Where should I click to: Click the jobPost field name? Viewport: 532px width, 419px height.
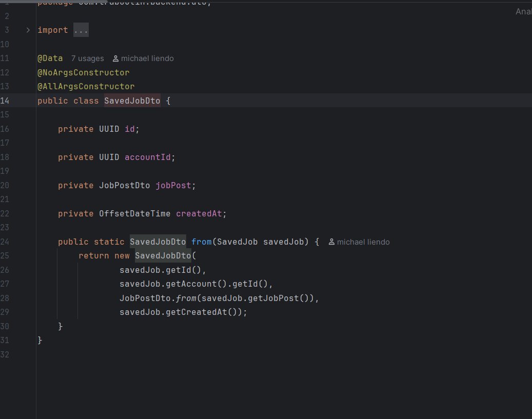[x=173, y=185]
